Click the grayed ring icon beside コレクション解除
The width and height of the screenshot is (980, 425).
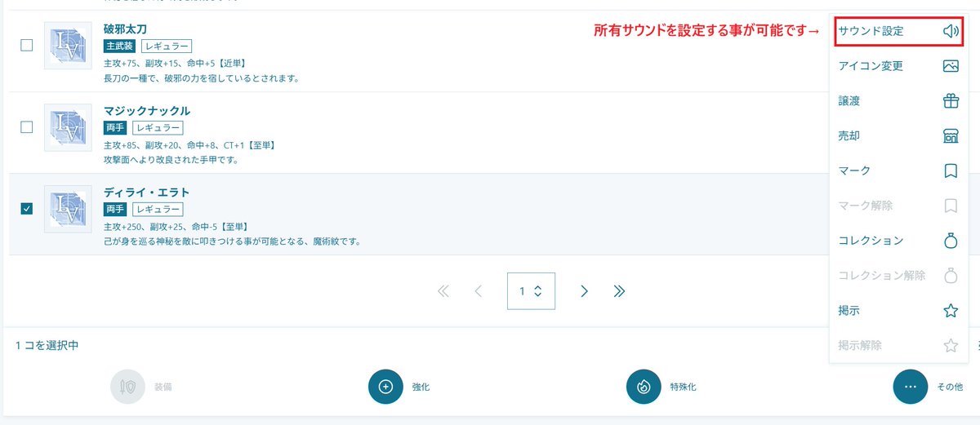click(x=950, y=276)
